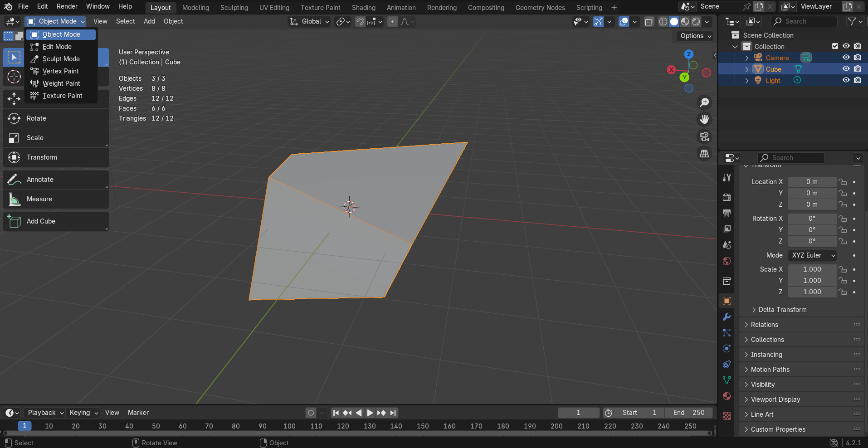Open the Scene properties tab icon

[x=727, y=245]
